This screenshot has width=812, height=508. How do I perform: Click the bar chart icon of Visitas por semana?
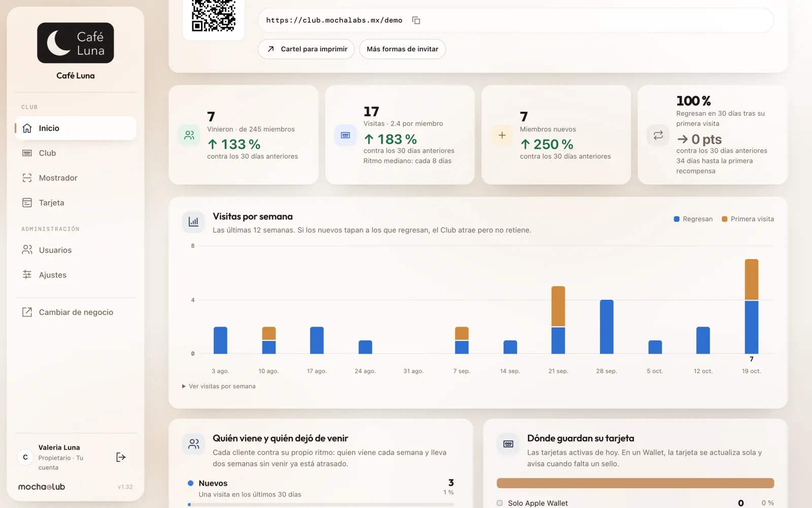[x=193, y=222]
